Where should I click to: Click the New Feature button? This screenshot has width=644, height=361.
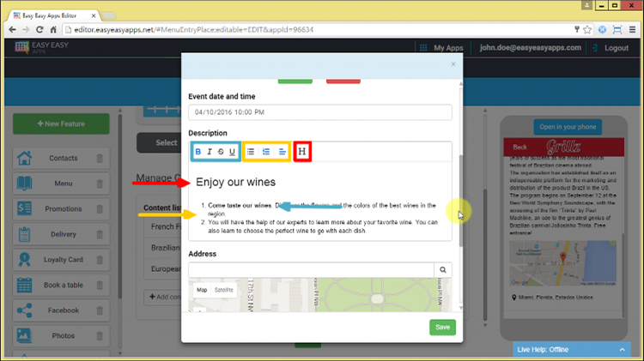(x=61, y=123)
